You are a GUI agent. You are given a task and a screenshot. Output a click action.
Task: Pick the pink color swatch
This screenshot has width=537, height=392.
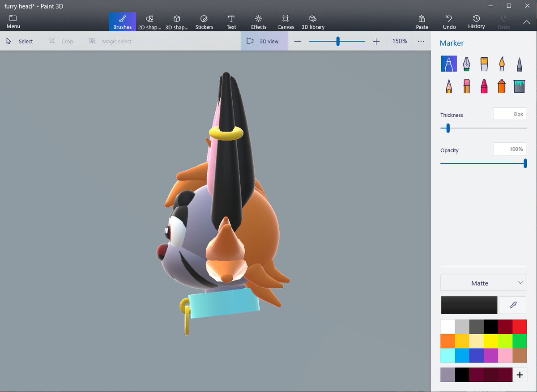pos(505,355)
